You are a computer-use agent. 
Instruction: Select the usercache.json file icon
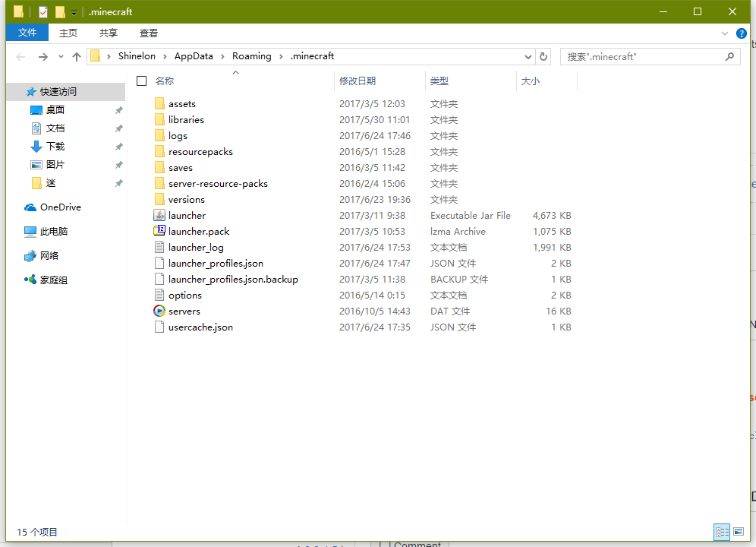[x=159, y=327]
